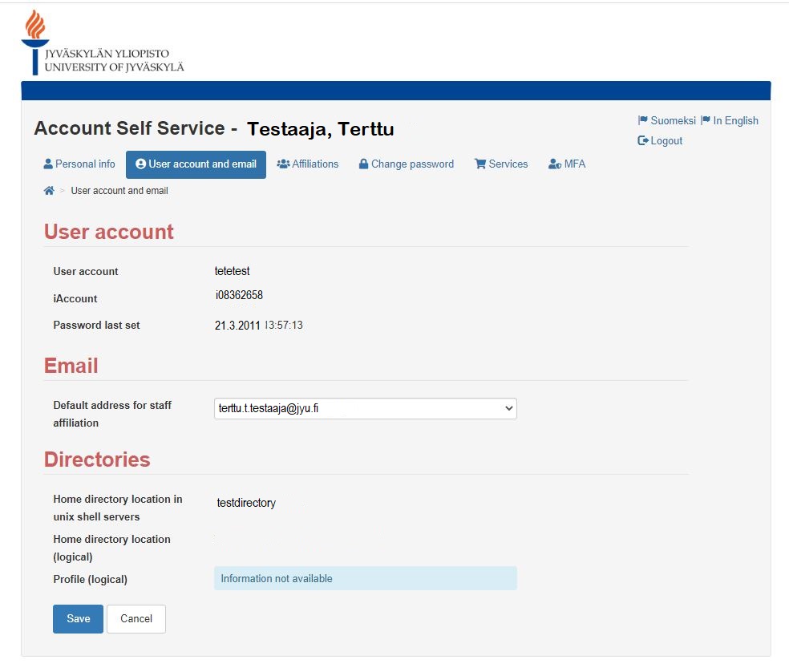The height and width of the screenshot is (672, 789).
Task: Click the logout arrow icon
Action: pos(641,140)
